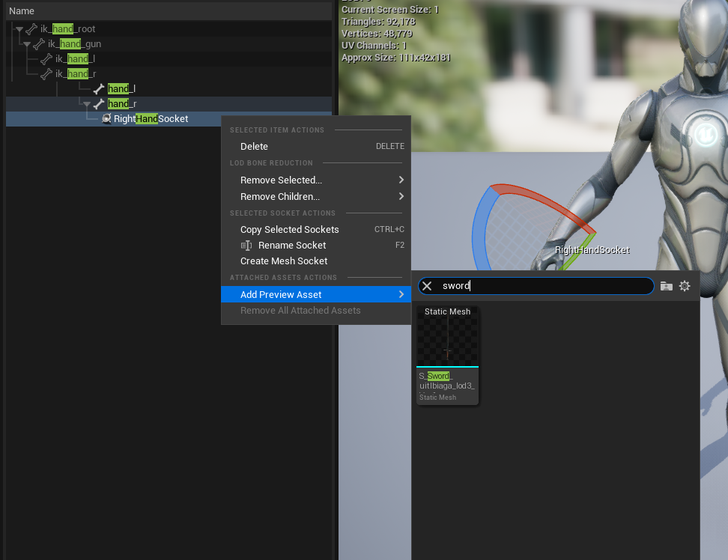Image resolution: width=728 pixels, height=560 pixels.
Task: Select Add Preview Asset entry
Action: tap(316, 294)
